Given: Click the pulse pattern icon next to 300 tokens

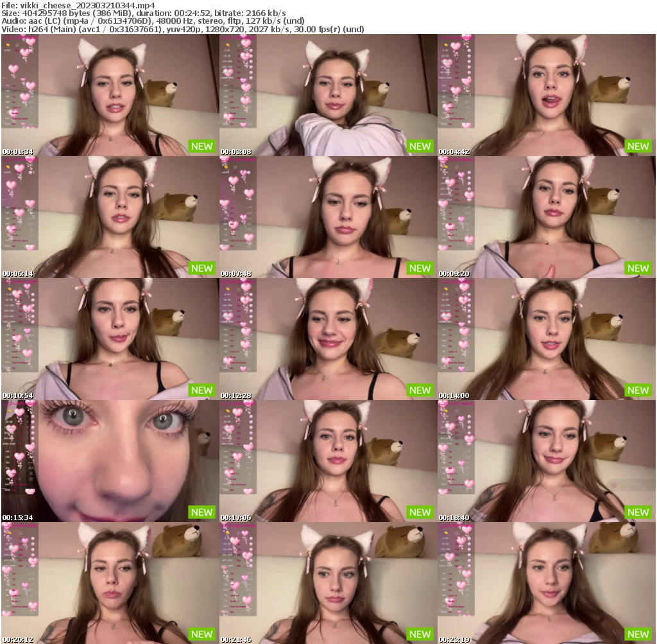Looking at the screenshot, I should click(x=31, y=102).
